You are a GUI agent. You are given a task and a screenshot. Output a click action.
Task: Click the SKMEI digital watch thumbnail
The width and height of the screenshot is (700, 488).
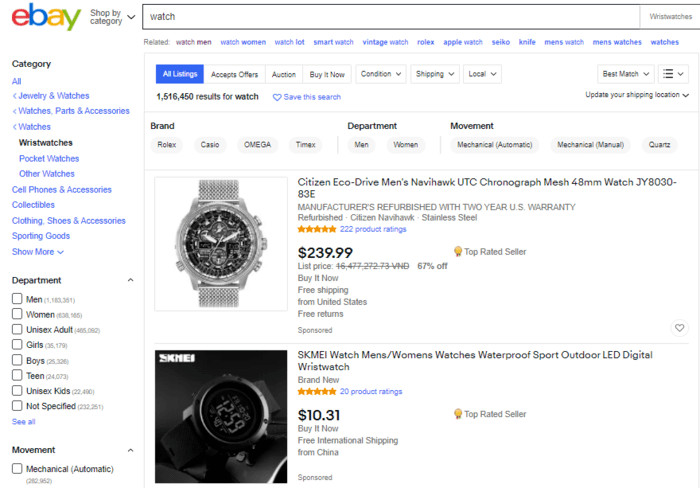tap(221, 417)
